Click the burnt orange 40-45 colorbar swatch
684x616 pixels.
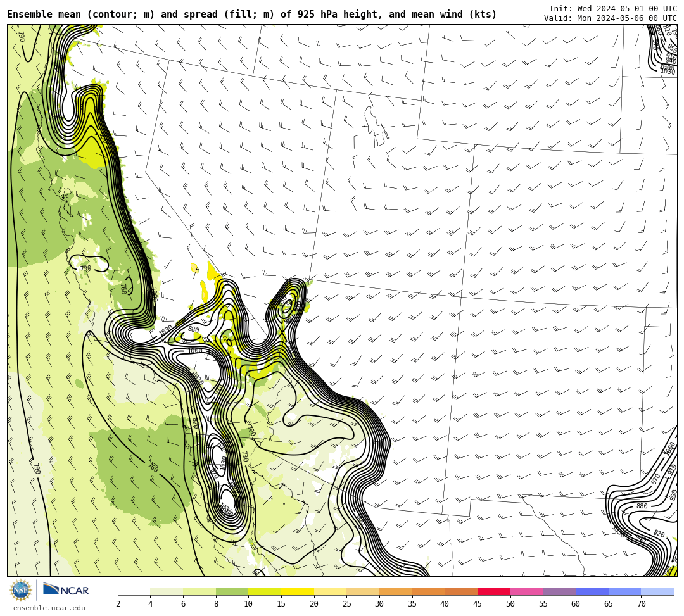click(461, 591)
